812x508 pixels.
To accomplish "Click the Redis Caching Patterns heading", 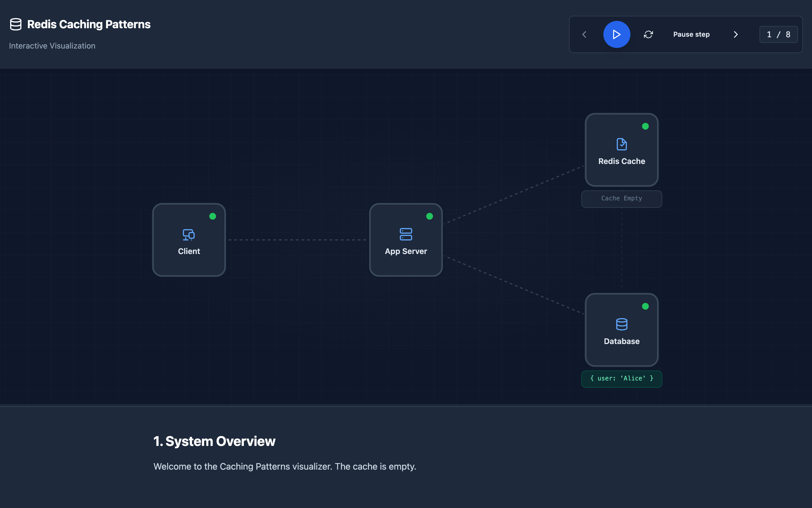I will (x=89, y=24).
